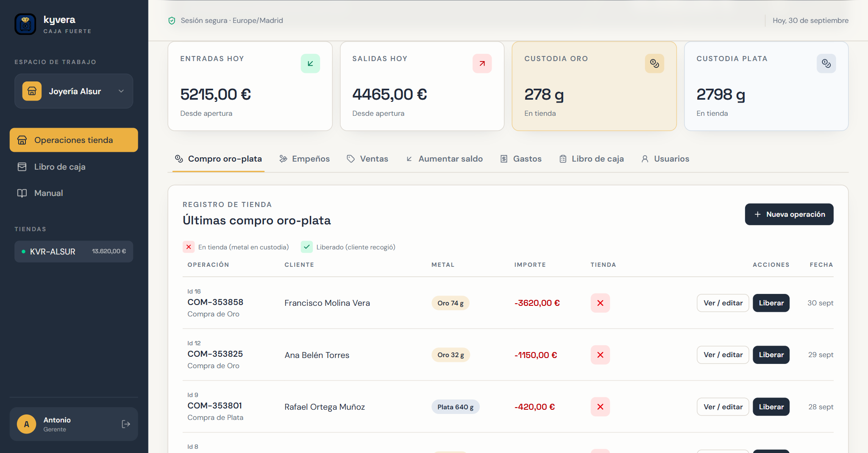The width and height of the screenshot is (868, 453).
Task: Toggle store status for COM-353858
Action: 600,303
